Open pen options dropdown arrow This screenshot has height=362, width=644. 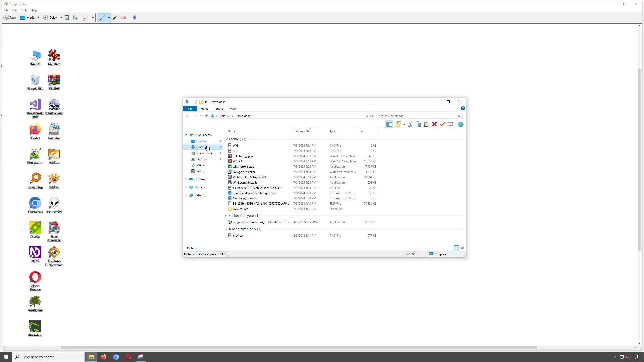click(109, 18)
